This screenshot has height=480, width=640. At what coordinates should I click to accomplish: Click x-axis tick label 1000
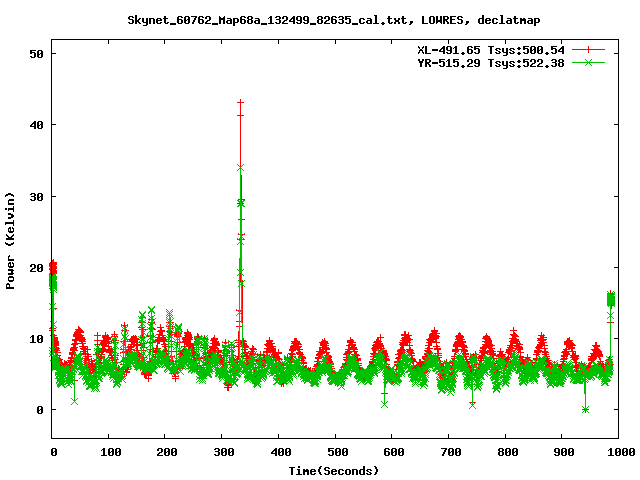click(x=621, y=452)
